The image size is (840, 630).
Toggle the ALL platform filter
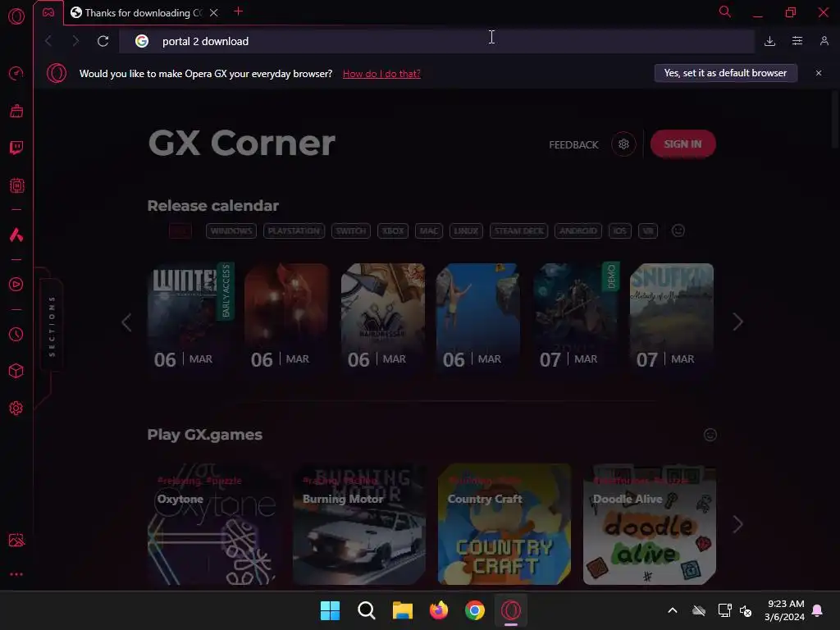pyautogui.click(x=180, y=231)
